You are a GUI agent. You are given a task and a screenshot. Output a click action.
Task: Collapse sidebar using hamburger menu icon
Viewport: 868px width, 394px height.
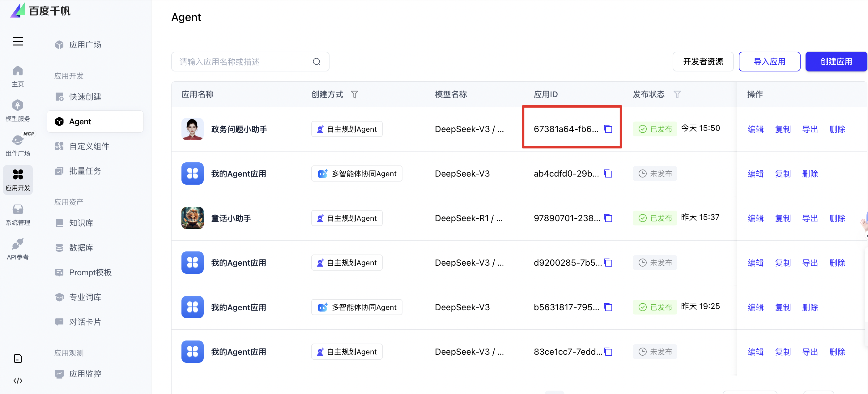click(x=18, y=41)
